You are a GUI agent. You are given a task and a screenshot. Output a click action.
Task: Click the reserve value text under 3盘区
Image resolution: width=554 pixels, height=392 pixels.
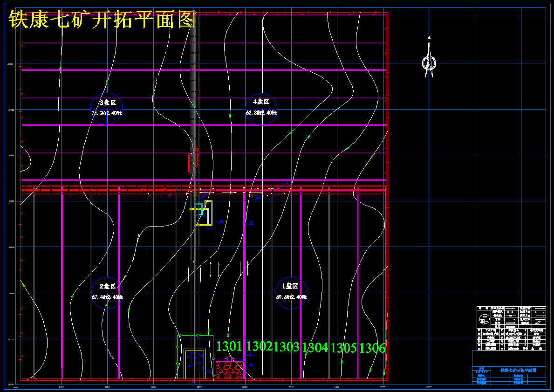(x=107, y=113)
